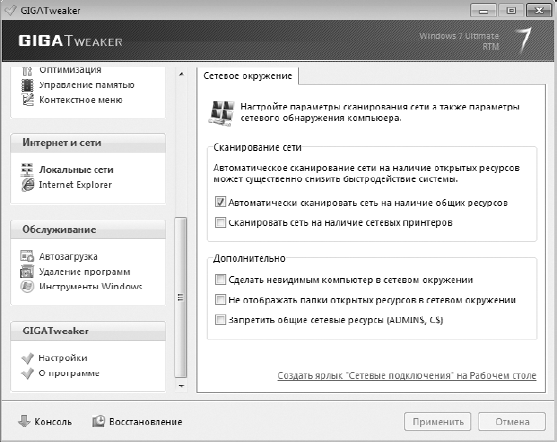Click the Настройки checkmark icon

coord(28,358)
